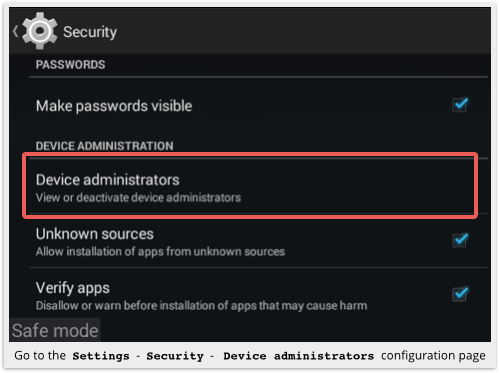Click Disallow or warn before installation text

[x=201, y=305]
